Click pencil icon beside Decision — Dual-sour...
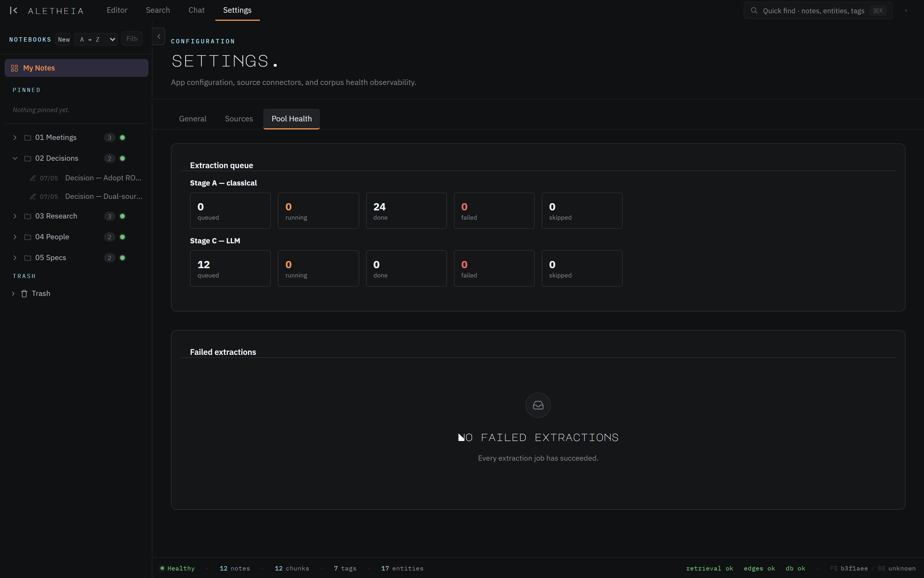Viewport: 924px width, 578px height. click(x=33, y=197)
